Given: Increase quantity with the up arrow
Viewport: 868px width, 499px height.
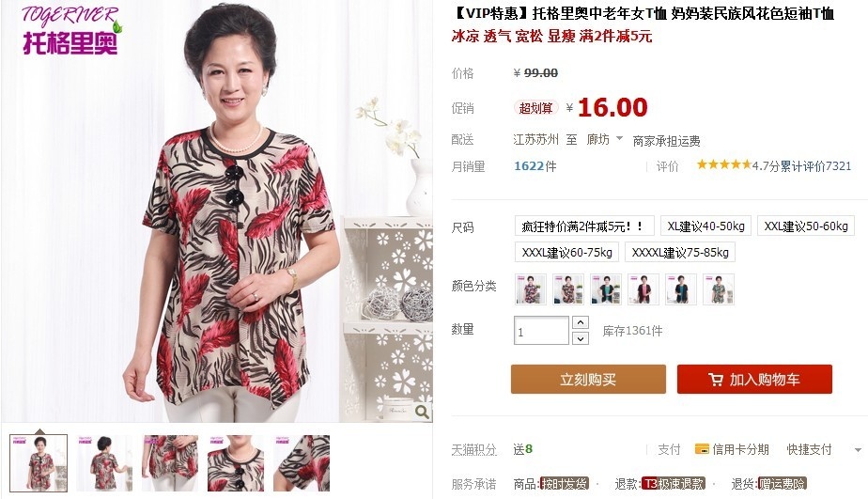Looking at the screenshot, I should point(581,321).
